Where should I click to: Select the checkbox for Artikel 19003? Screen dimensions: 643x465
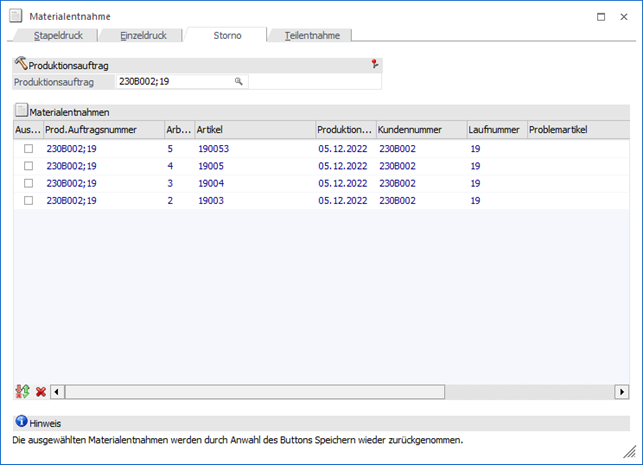pos(29,201)
